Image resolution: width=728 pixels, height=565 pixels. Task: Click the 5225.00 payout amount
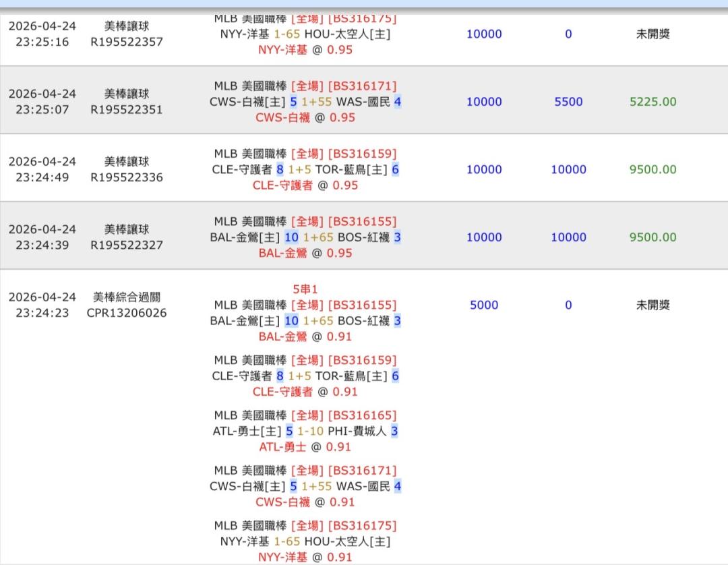pos(653,102)
